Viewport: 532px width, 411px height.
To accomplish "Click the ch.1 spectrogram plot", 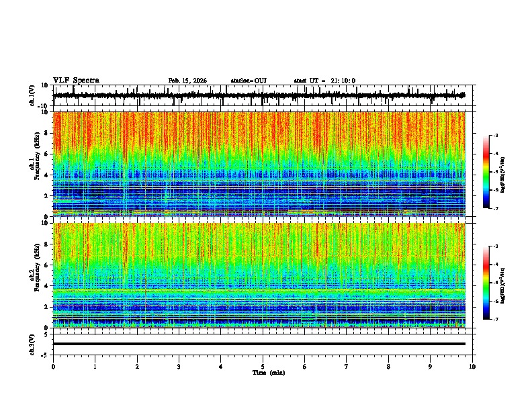I will (x=259, y=164).
